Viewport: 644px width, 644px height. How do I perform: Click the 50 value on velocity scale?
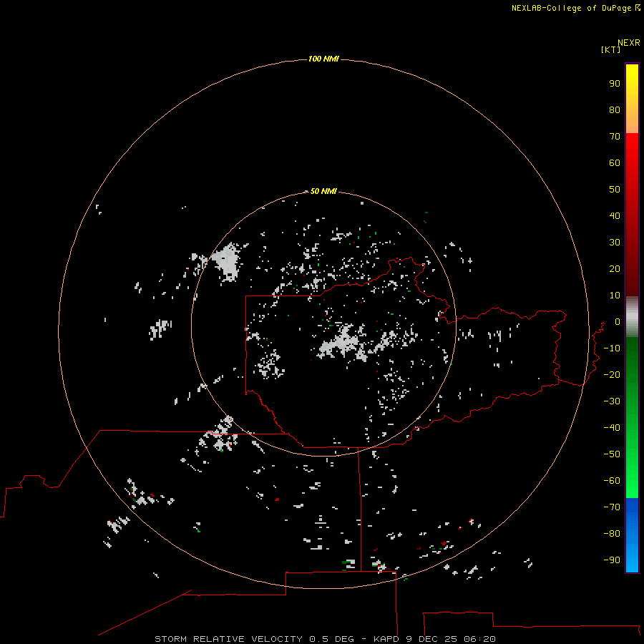(615, 190)
